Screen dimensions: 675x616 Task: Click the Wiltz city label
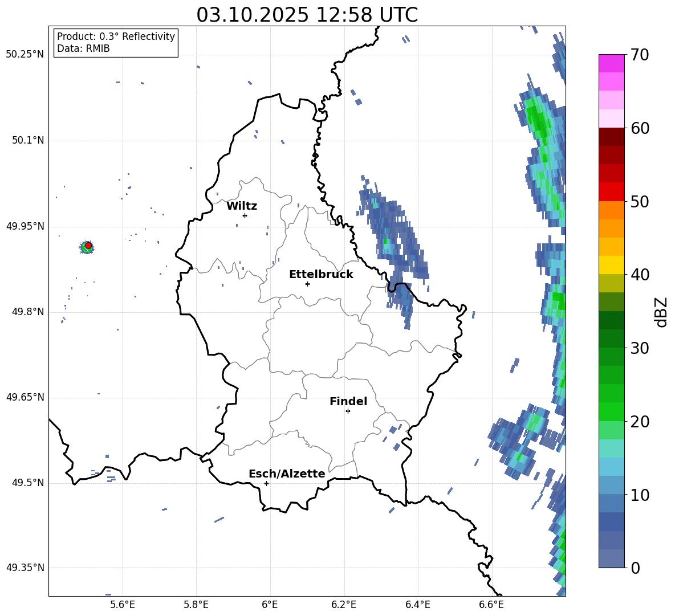[x=242, y=206]
